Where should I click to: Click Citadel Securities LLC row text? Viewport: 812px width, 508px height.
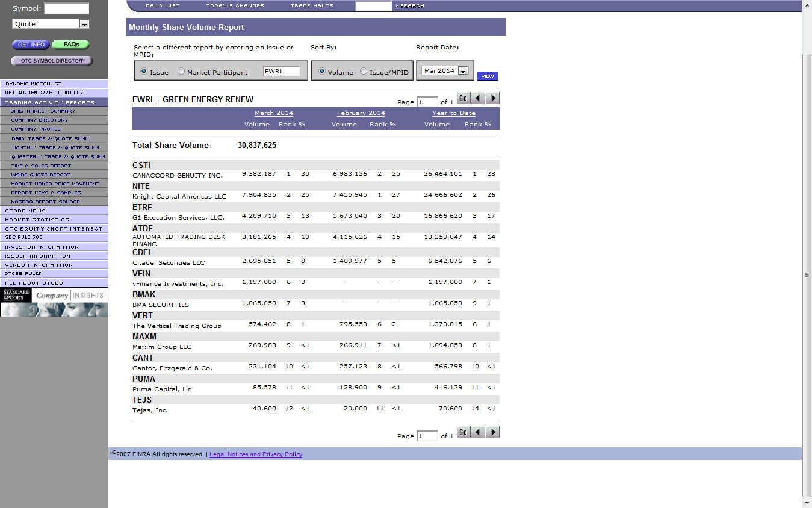click(169, 263)
